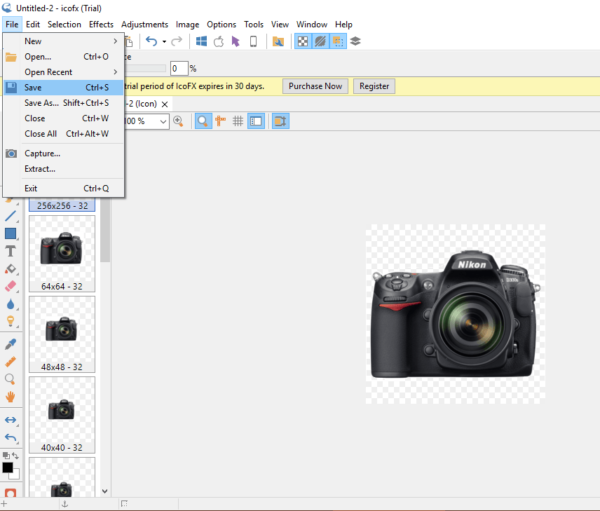Toggle the checkerboard transparency button
Screen dimensions: 600x511
tap(303, 41)
